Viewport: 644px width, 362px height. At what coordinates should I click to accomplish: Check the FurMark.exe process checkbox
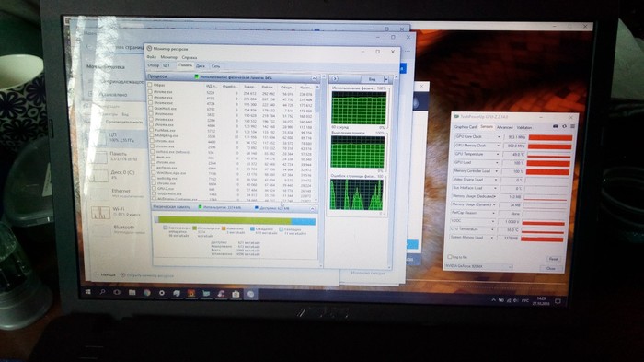[x=152, y=130]
